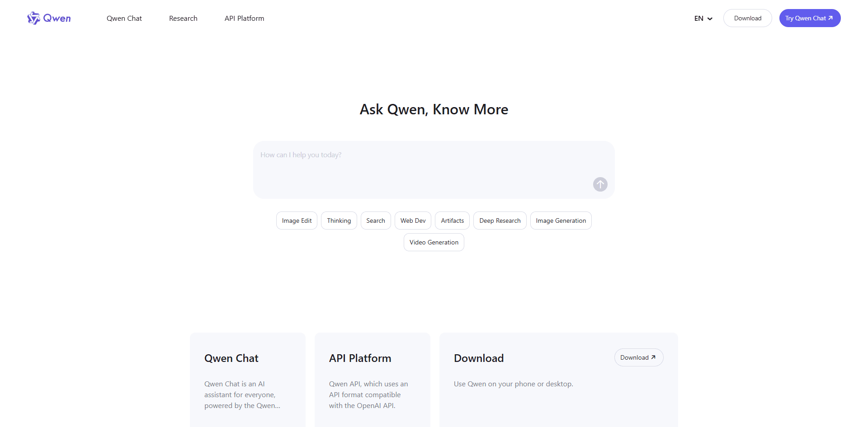The width and height of the screenshot is (868, 427).
Task: Open the API Platform card
Action: (x=372, y=380)
